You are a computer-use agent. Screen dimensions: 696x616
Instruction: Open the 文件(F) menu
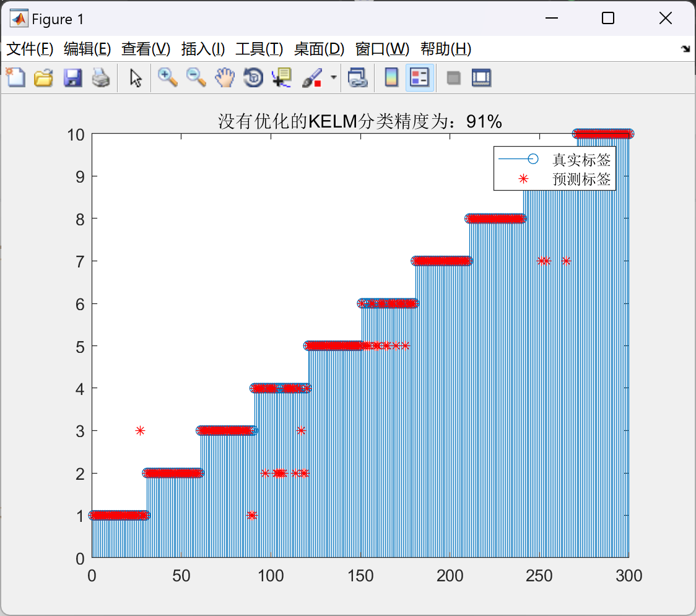click(x=30, y=49)
